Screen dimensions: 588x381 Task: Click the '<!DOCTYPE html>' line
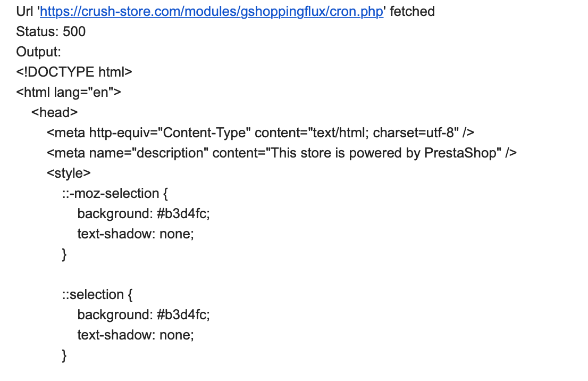pos(74,72)
